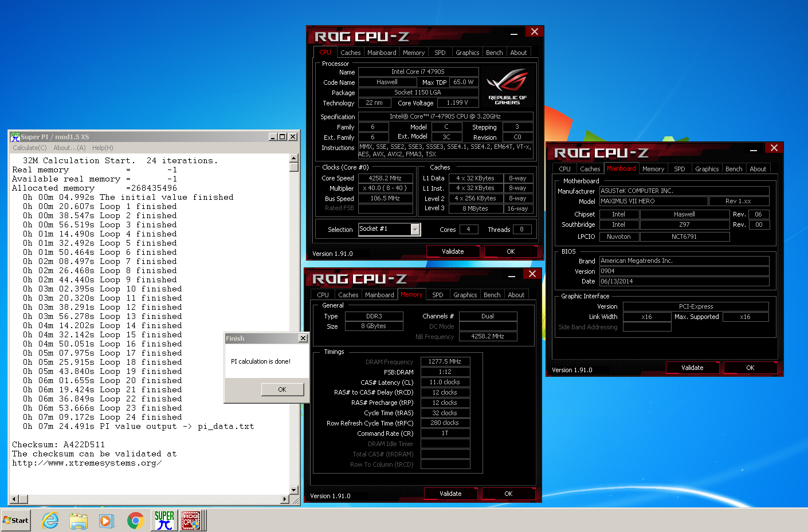Click Super PI vertical scrollbar up arrow
808x532 pixels.
coord(294,158)
